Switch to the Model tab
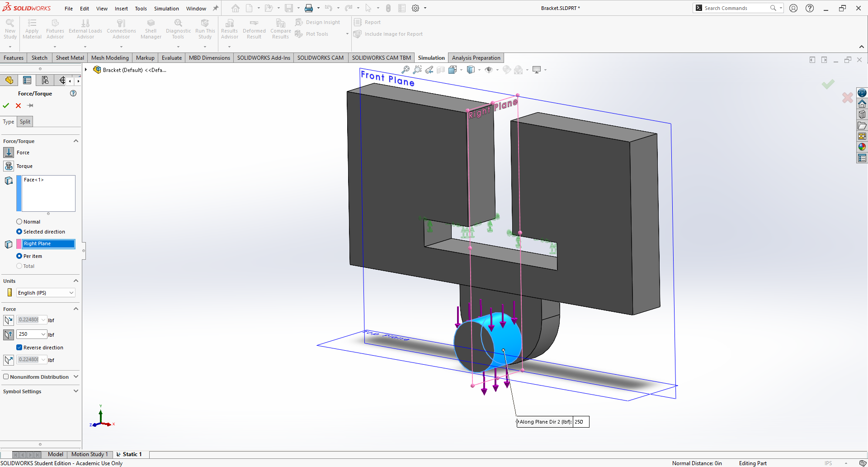The image size is (868, 467). [56, 454]
